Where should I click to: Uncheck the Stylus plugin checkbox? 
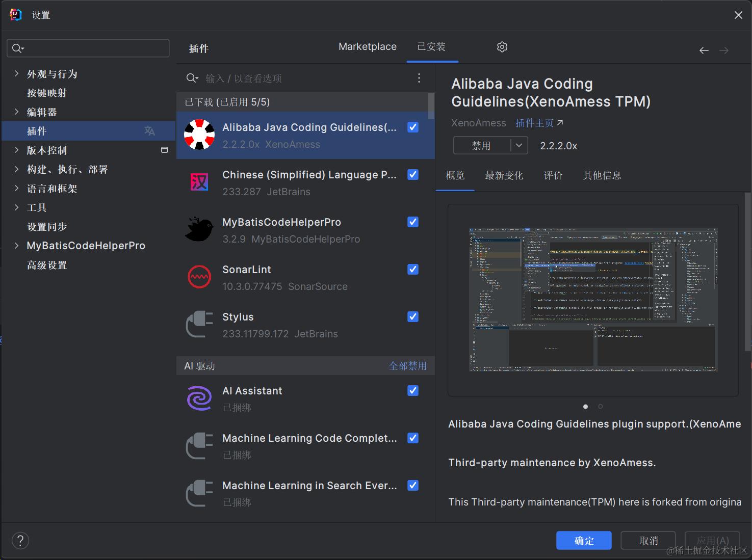[413, 317]
